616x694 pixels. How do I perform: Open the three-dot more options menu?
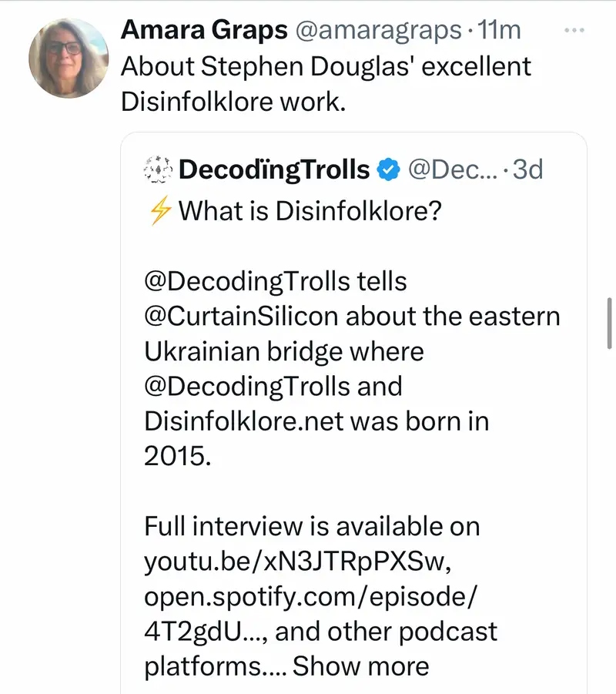coord(575,30)
